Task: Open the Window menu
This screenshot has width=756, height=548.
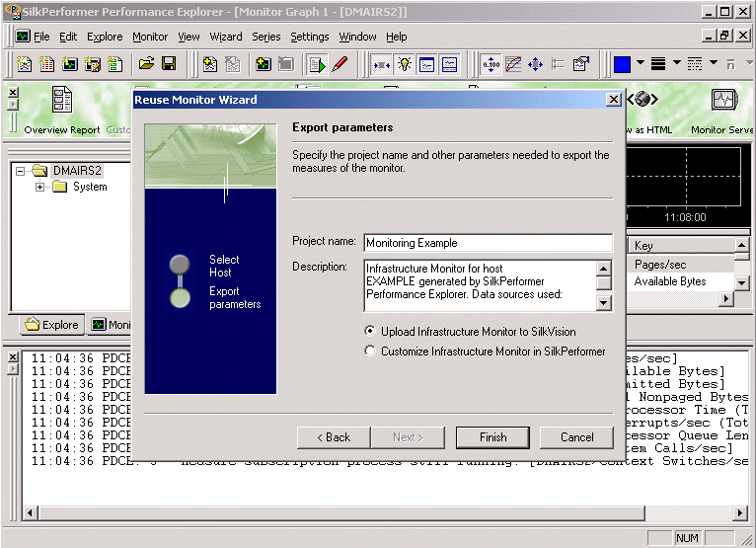Action: [x=357, y=37]
